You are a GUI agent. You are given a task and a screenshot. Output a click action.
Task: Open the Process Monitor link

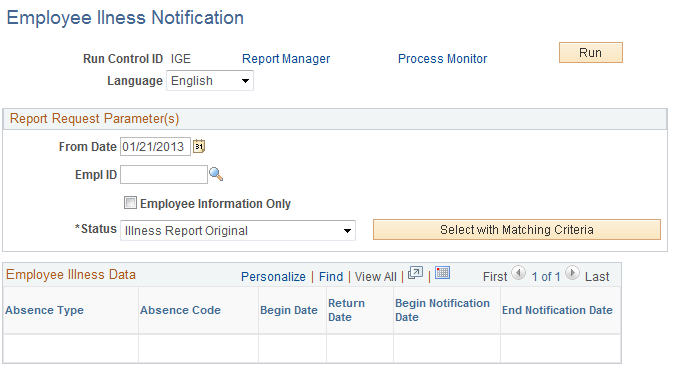click(x=442, y=59)
